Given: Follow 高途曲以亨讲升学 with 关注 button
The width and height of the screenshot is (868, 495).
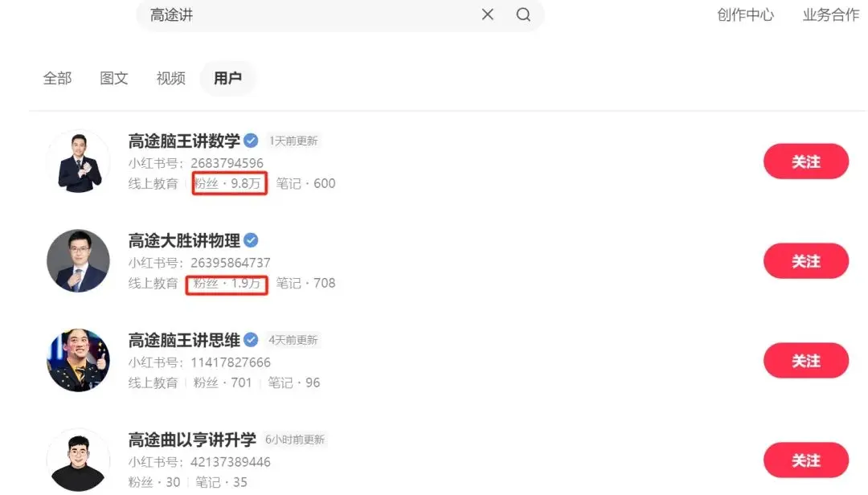Looking at the screenshot, I should 806,460.
